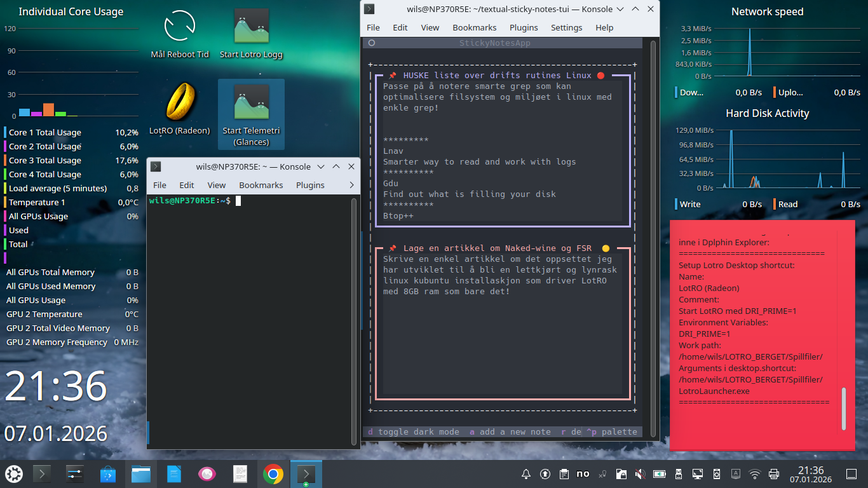Open File menu in small Konsole window
This screenshot has width=868, height=488.
click(159, 185)
